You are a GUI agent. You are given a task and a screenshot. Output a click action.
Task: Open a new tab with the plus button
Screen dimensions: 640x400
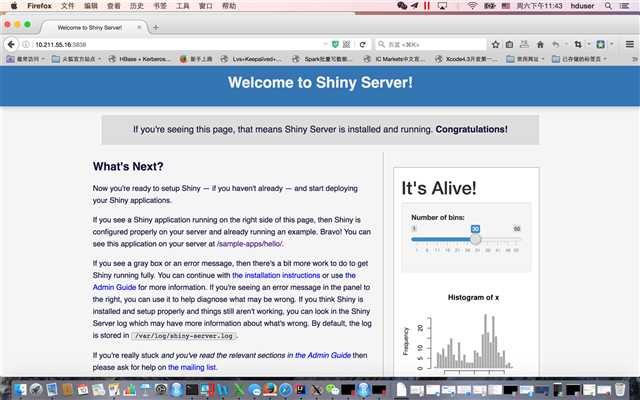click(x=156, y=28)
